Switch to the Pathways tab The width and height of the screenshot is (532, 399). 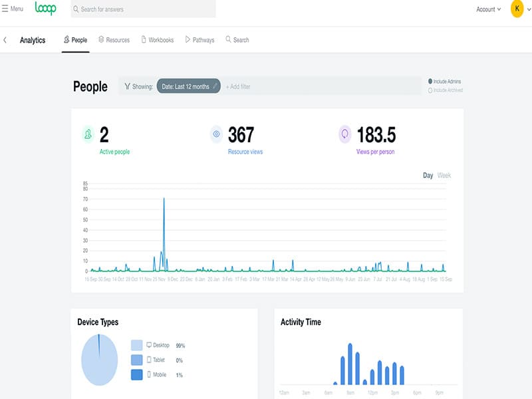coord(199,40)
